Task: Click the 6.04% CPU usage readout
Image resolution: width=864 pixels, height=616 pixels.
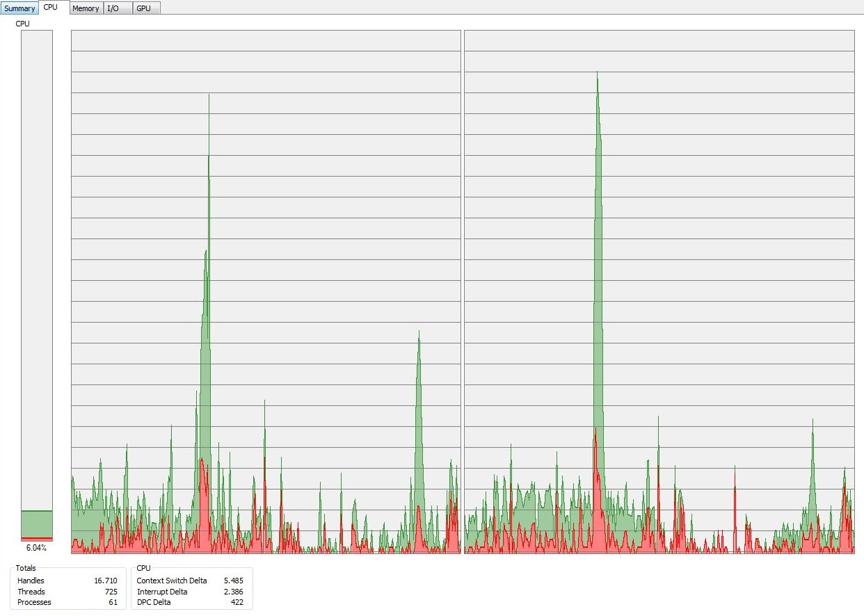Action: click(36, 548)
